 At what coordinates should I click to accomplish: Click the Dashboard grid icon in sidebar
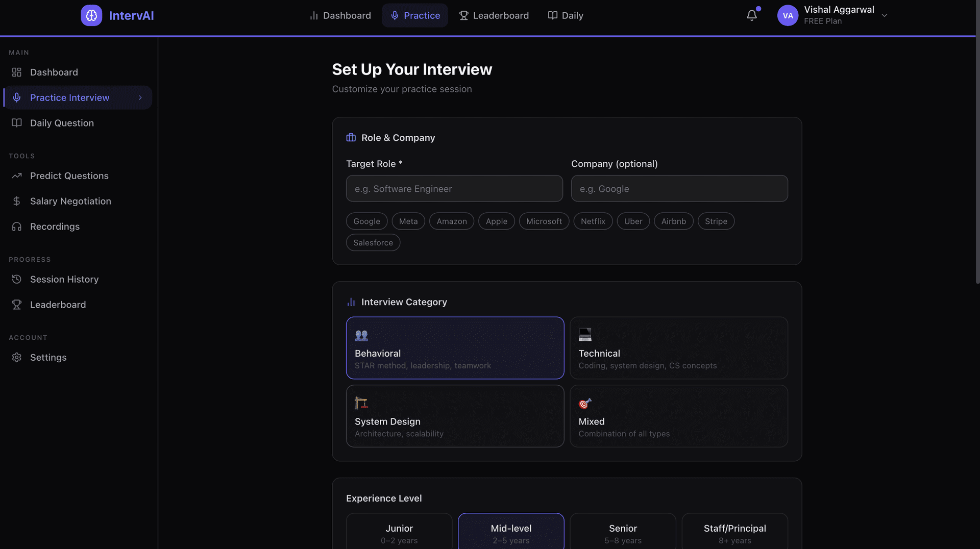(x=17, y=72)
